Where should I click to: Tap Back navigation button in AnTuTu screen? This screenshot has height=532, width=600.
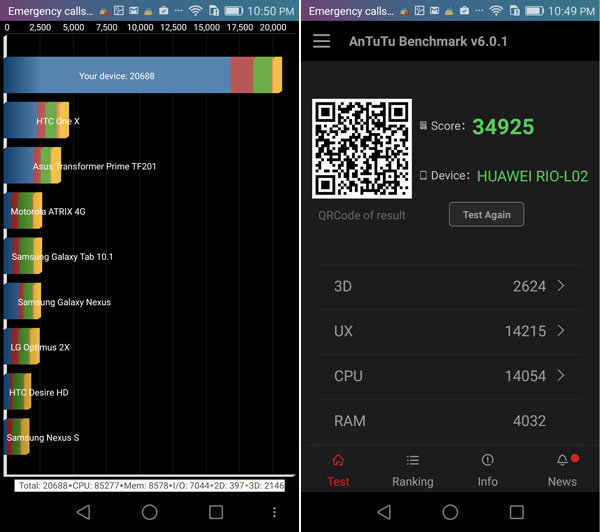click(384, 512)
